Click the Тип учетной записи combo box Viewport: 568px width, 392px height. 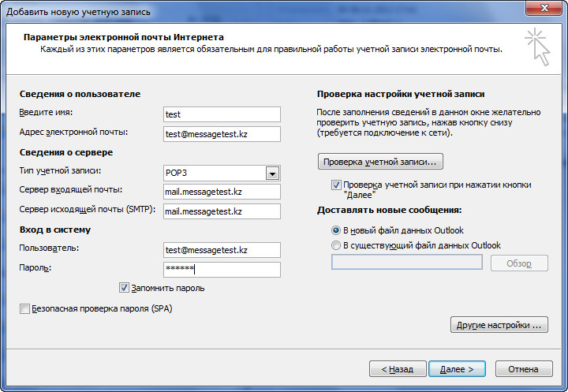pyautogui.click(x=222, y=174)
